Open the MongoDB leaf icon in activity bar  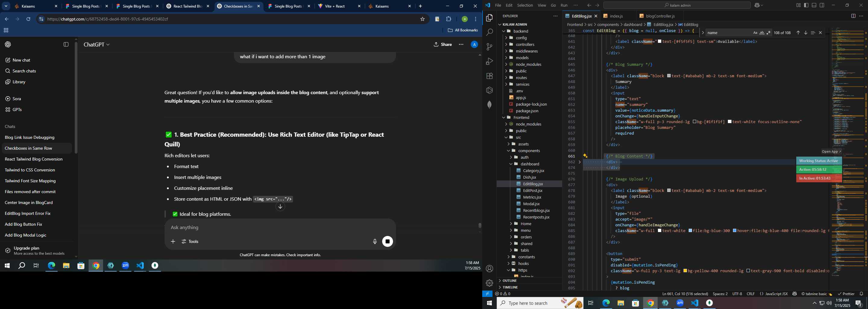(x=489, y=105)
